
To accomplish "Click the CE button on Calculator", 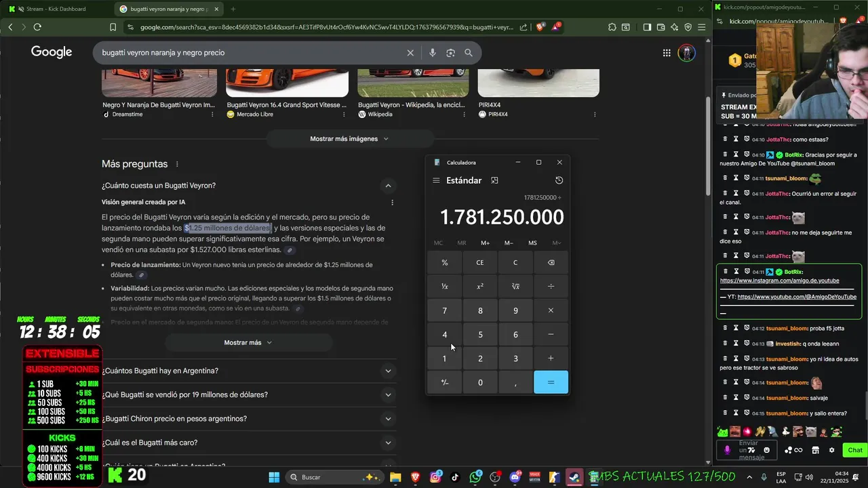I will (480, 262).
